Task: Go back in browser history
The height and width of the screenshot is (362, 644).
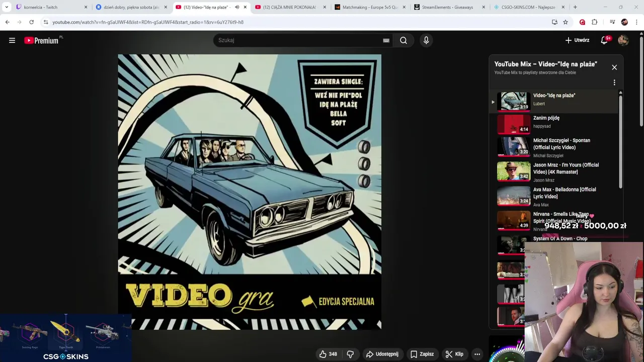Action: coord(7,22)
